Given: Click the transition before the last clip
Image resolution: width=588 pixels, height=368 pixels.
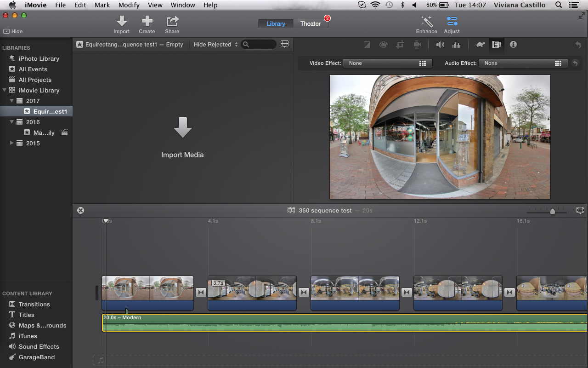Looking at the screenshot, I should 509,292.
